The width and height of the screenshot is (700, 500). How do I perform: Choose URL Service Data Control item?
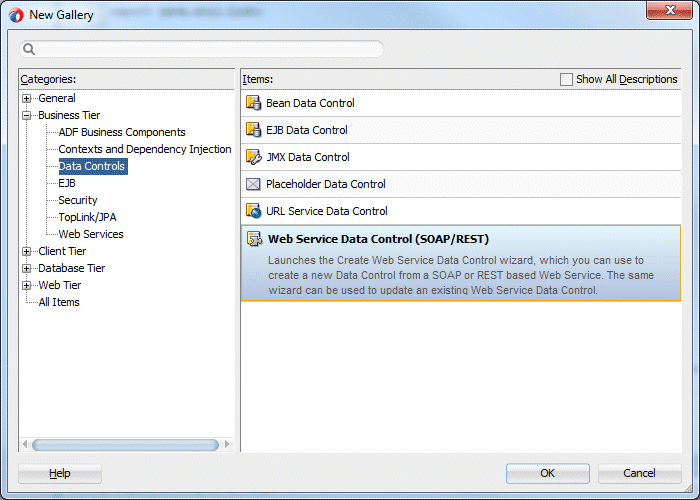click(461, 211)
